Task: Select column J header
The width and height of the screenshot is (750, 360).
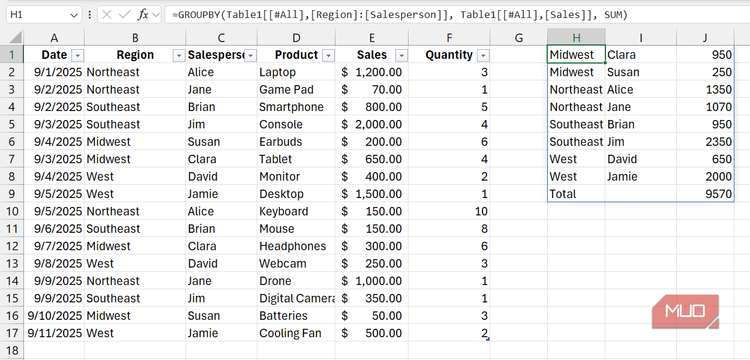Action: 705,38
